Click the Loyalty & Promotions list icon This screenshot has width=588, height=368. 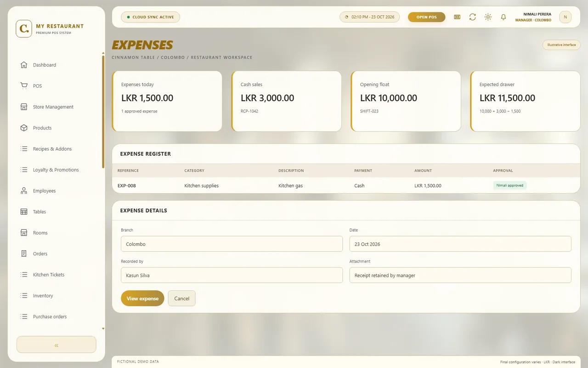[24, 170]
